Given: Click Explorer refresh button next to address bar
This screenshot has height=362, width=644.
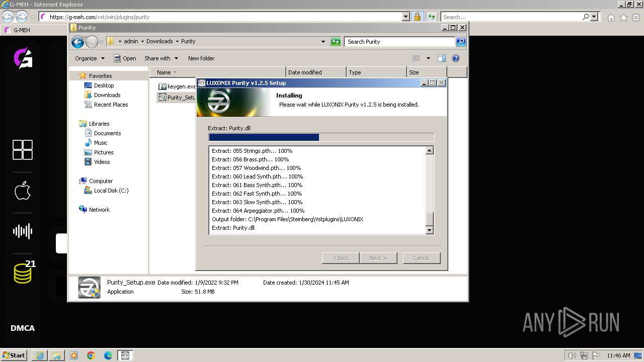Looking at the screenshot, I should (x=336, y=42).
